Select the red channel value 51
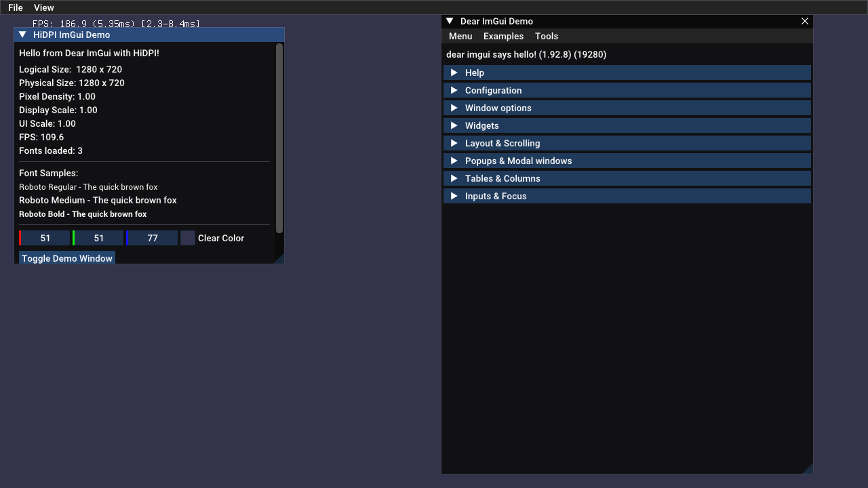868x488 pixels. [x=45, y=238]
